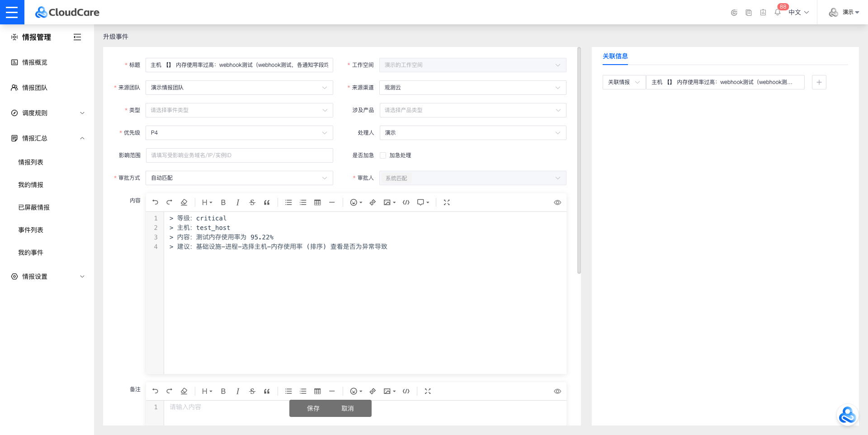The height and width of the screenshot is (435, 868).
Task: Click the hamburger menu icon in top-left
Action: point(12,12)
